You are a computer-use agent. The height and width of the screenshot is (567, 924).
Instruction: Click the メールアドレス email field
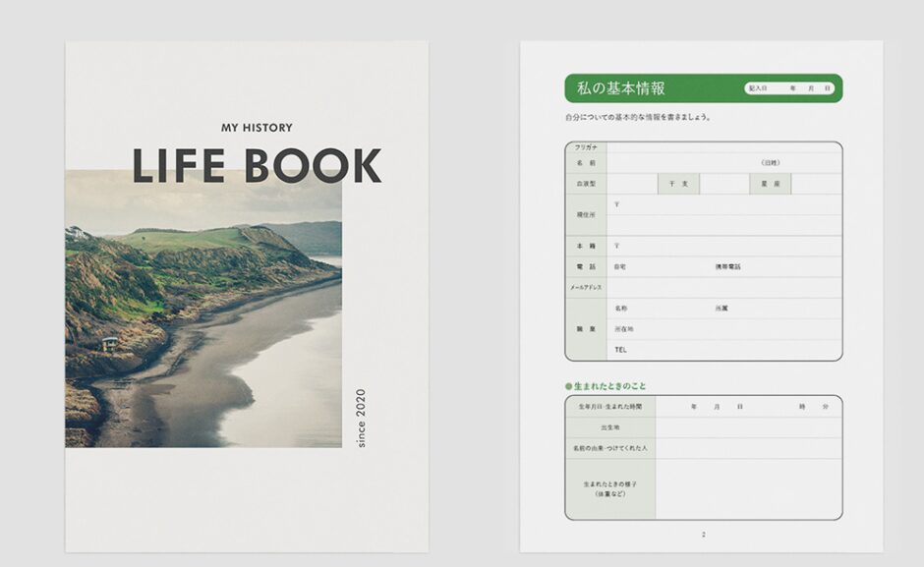pos(722,287)
